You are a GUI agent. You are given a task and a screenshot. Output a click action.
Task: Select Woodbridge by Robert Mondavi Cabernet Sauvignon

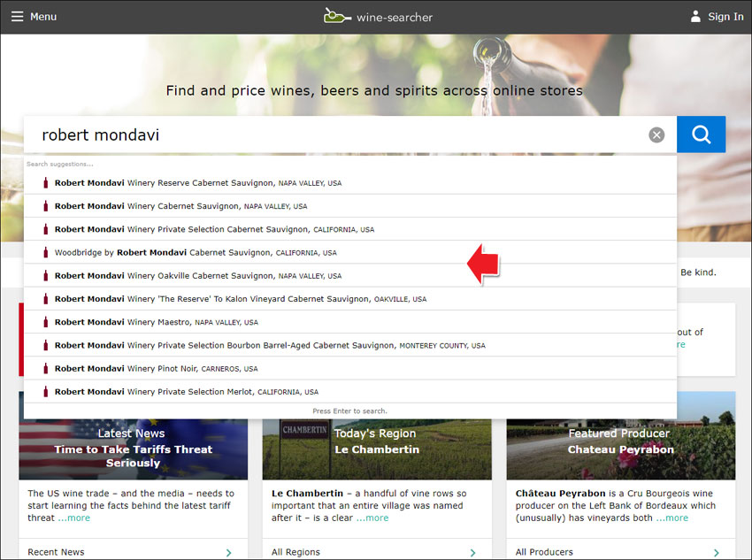[350, 252]
